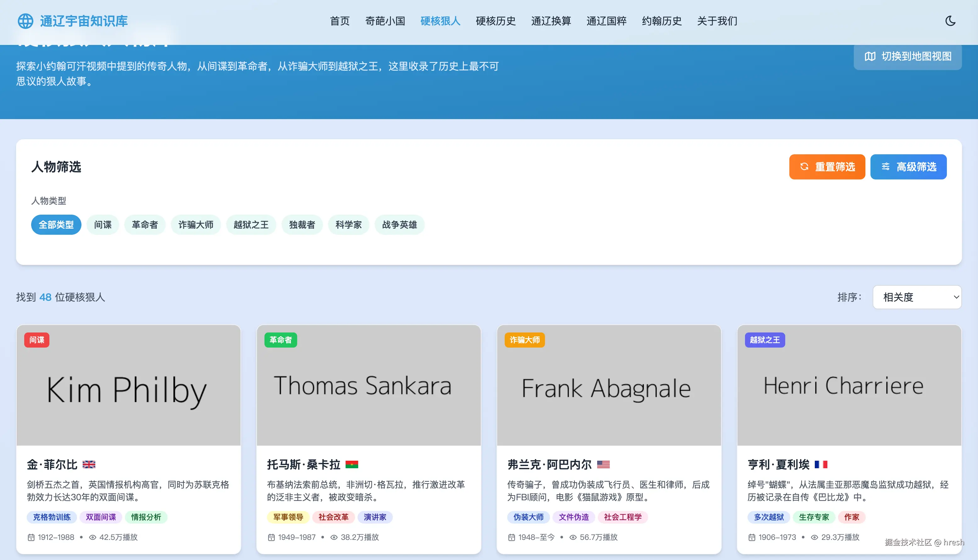
Task: Select the 间谍 person type filter
Action: (103, 225)
